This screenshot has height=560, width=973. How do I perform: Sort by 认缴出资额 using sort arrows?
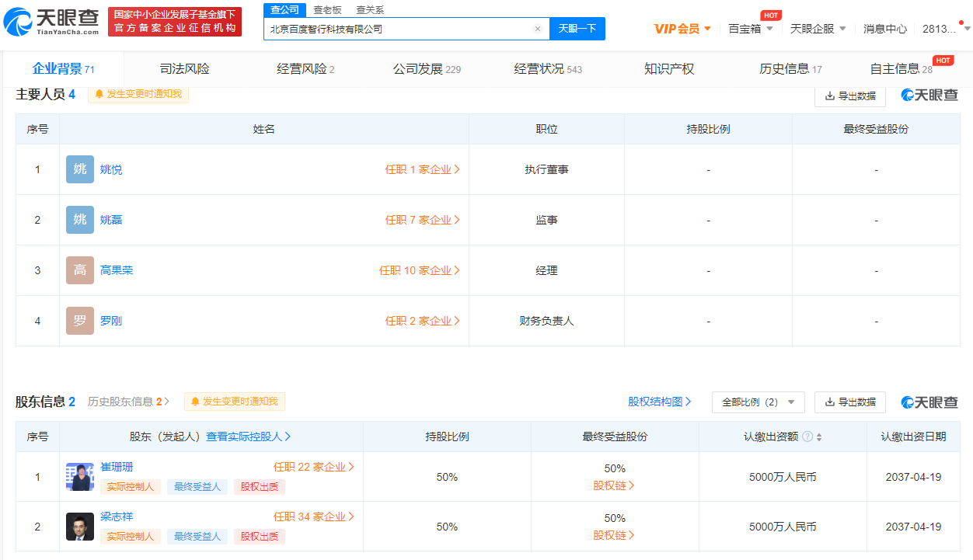coord(819,437)
